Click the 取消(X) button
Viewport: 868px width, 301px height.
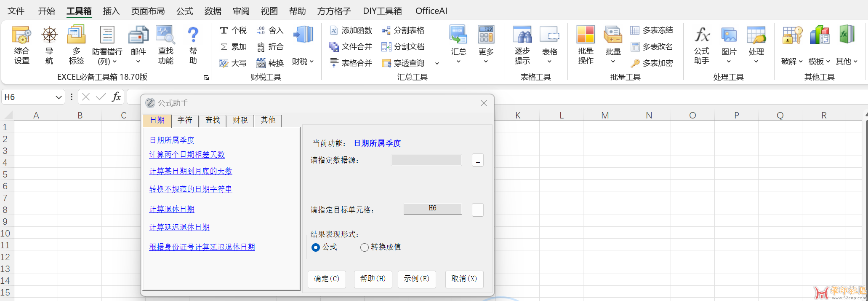click(x=464, y=279)
